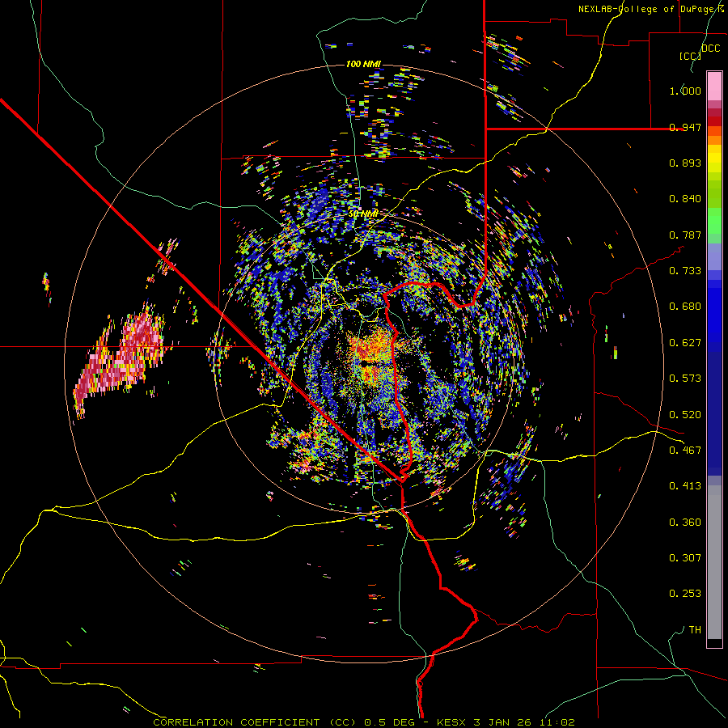The width and height of the screenshot is (728, 728).
Task: Click the TH legend label
Action: click(695, 630)
